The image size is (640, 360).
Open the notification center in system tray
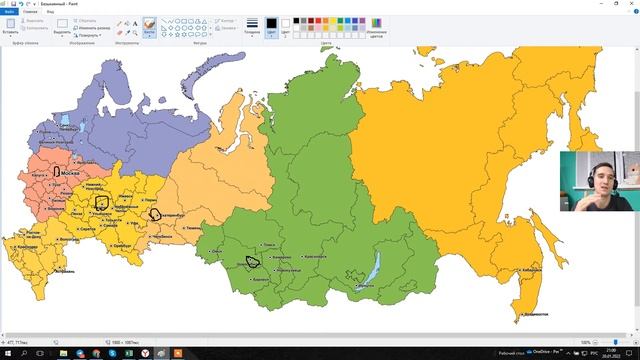629,353
